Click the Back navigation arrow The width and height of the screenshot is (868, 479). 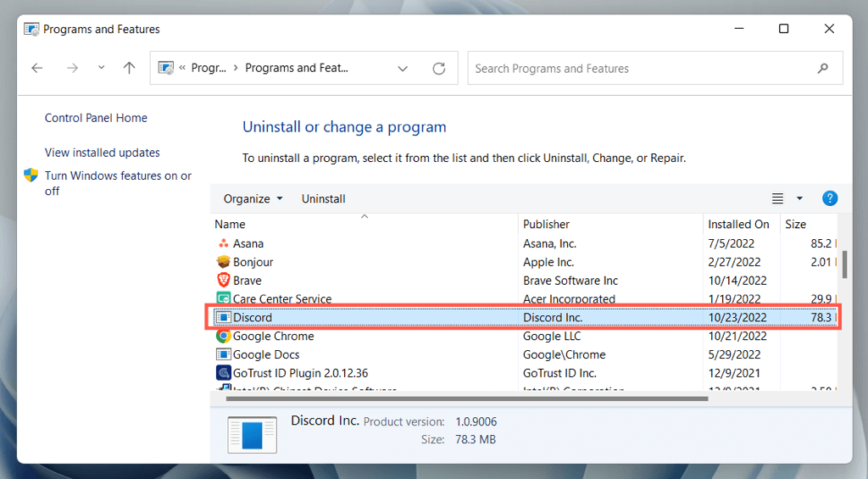click(37, 69)
